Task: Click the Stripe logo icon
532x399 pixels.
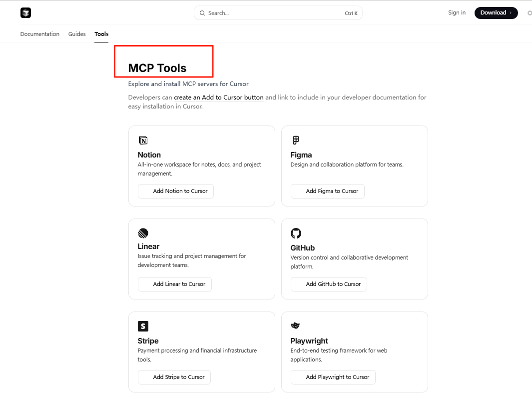Action: point(143,326)
